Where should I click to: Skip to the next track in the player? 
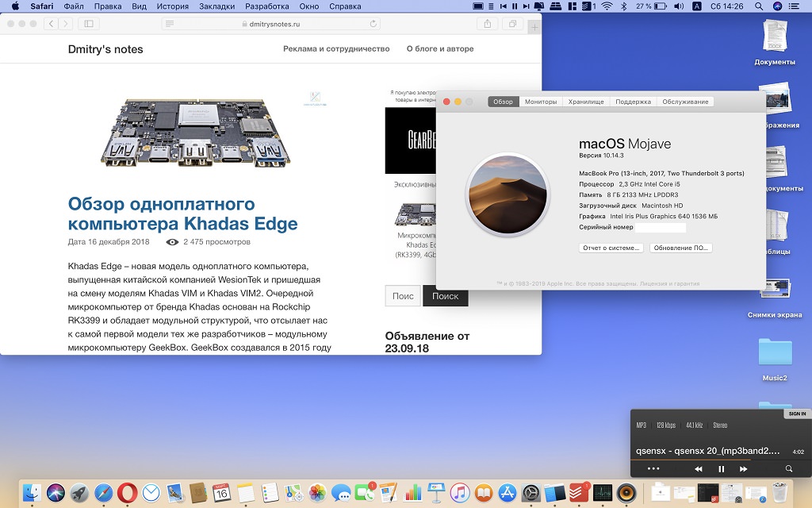pyautogui.click(x=743, y=469)
